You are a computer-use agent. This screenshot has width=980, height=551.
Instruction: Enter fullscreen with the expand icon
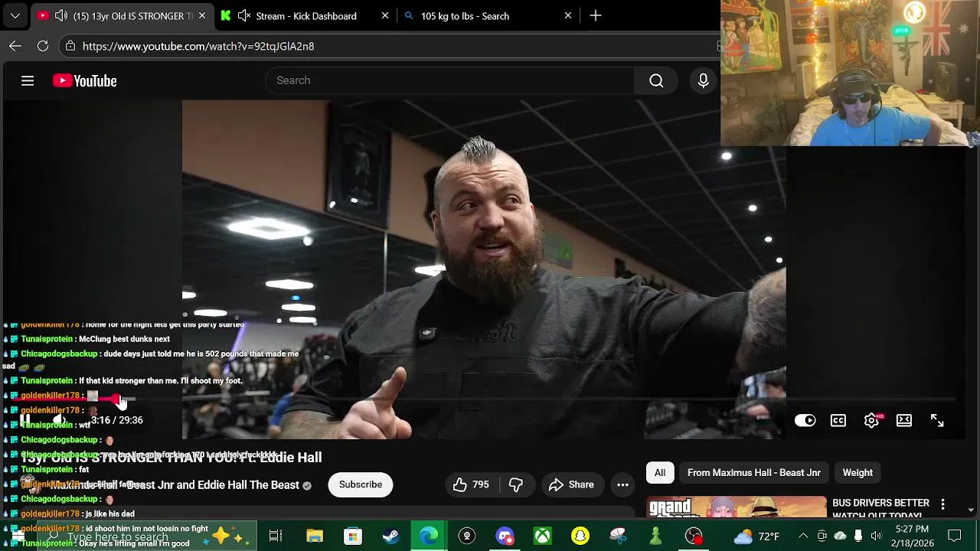(x=937, y=420)
